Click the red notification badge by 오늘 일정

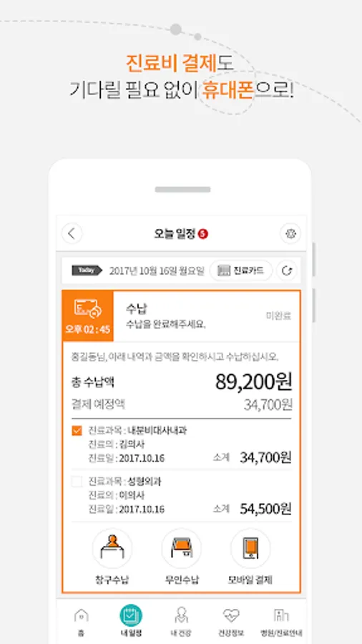click(202, 234)
